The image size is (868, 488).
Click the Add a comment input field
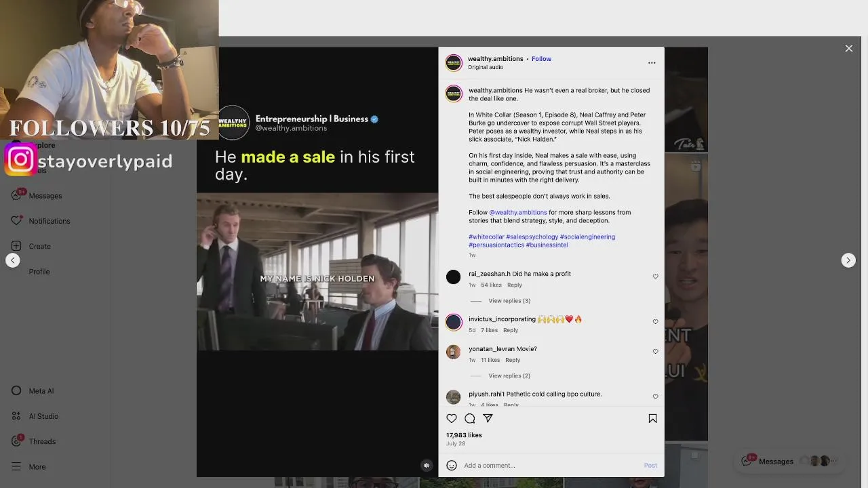click(x=551, y=466)
